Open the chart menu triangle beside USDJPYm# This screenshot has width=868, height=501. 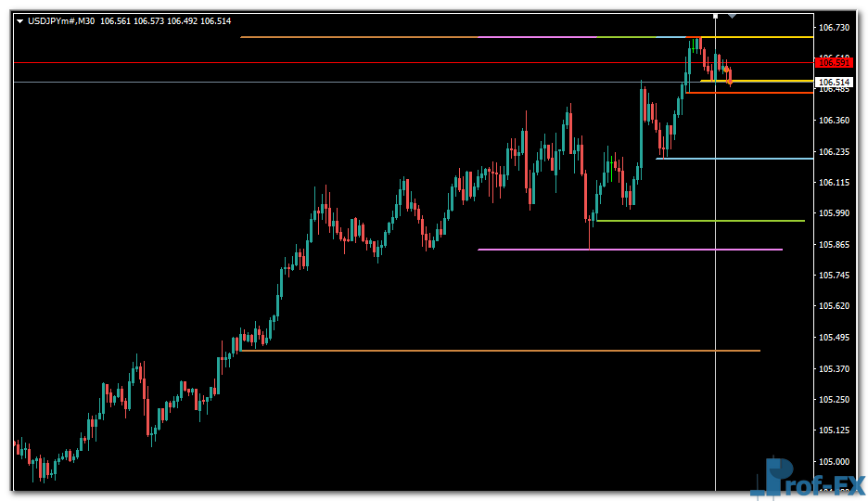pyautogui.click(x=19, y=20)
